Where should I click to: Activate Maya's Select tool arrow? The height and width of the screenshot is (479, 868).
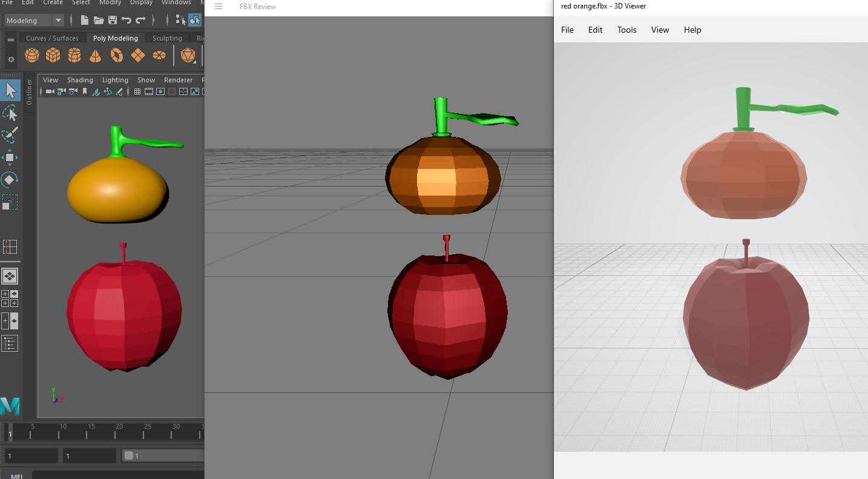(10, 90)
